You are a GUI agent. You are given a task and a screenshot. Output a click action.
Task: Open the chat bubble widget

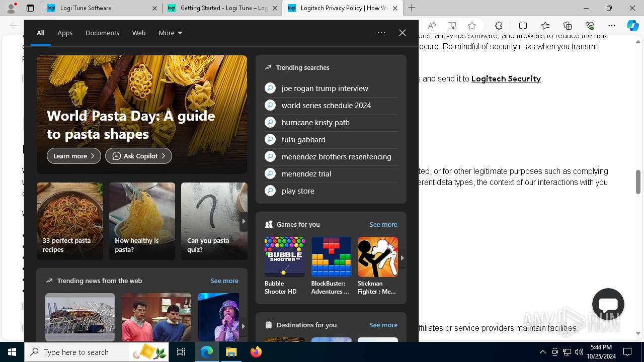click(x=608, y=304)
